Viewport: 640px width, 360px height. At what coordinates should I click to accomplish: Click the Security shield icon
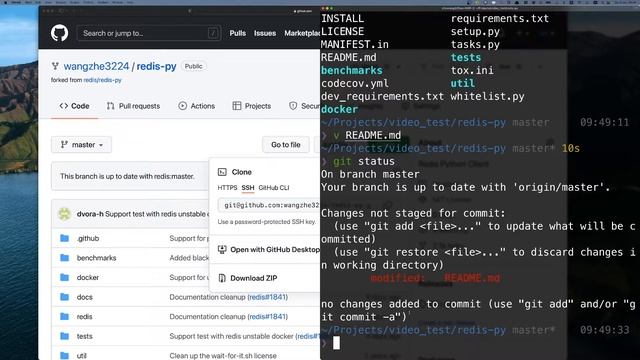click(293, 106)
